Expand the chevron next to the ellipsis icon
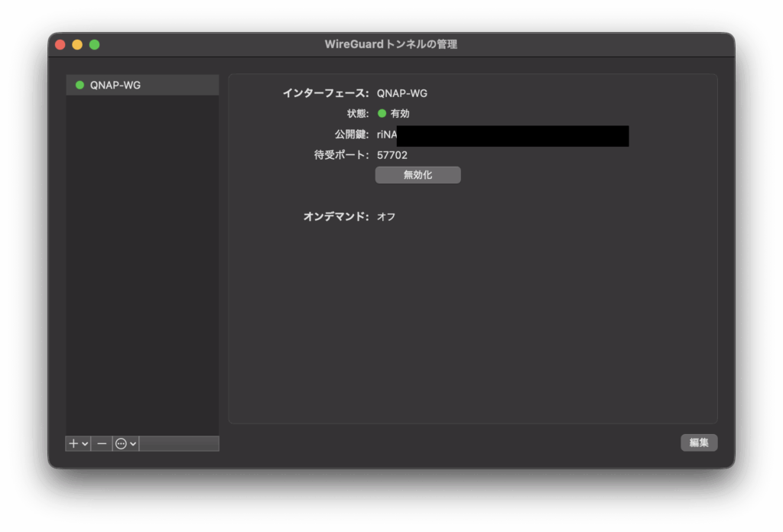 pyautogui.click(x=133, y=444)
